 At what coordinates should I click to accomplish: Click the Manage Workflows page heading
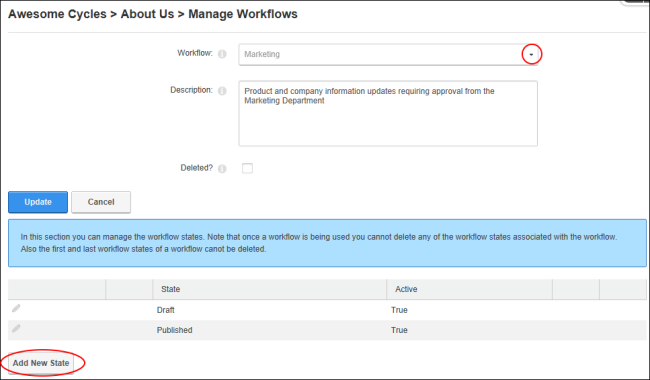[243, 14]
